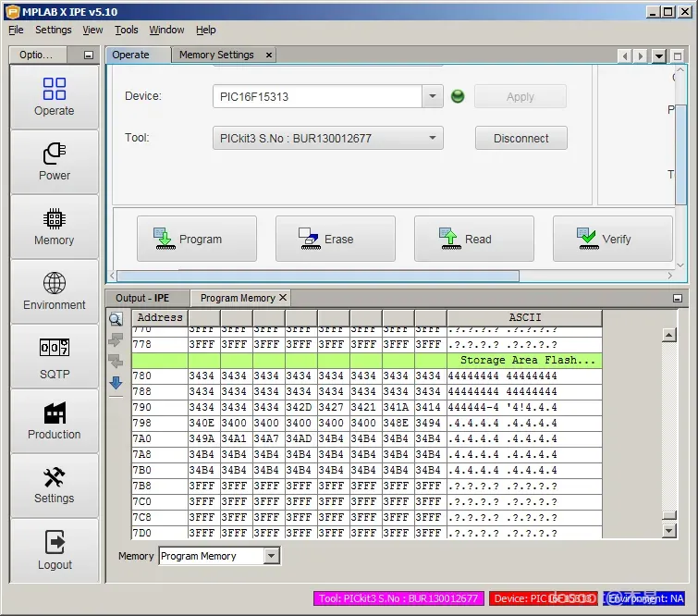Select address row 790
Screen dimensions: 698x616
367,407
